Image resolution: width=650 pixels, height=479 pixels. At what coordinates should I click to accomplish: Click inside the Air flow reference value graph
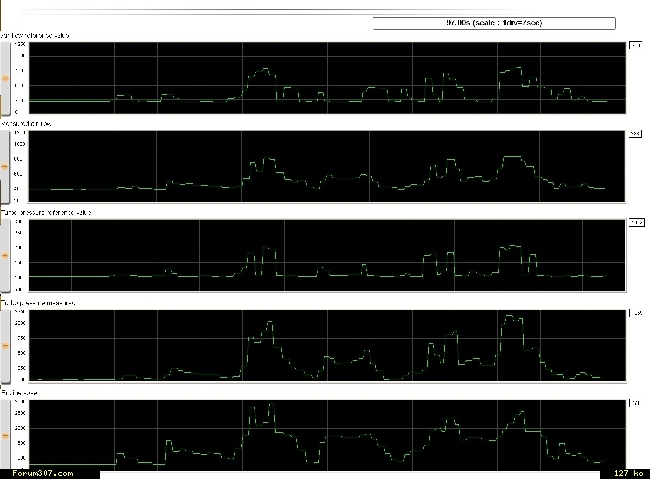pos(327,78)
